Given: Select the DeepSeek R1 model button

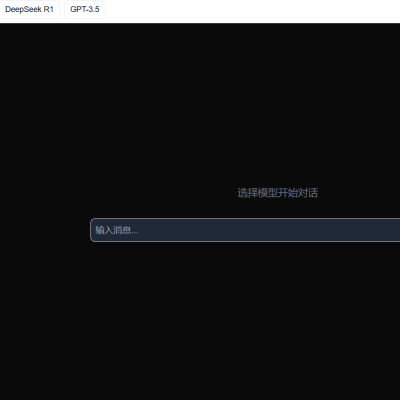Looking at the screenshot, I should coord(29,9).
